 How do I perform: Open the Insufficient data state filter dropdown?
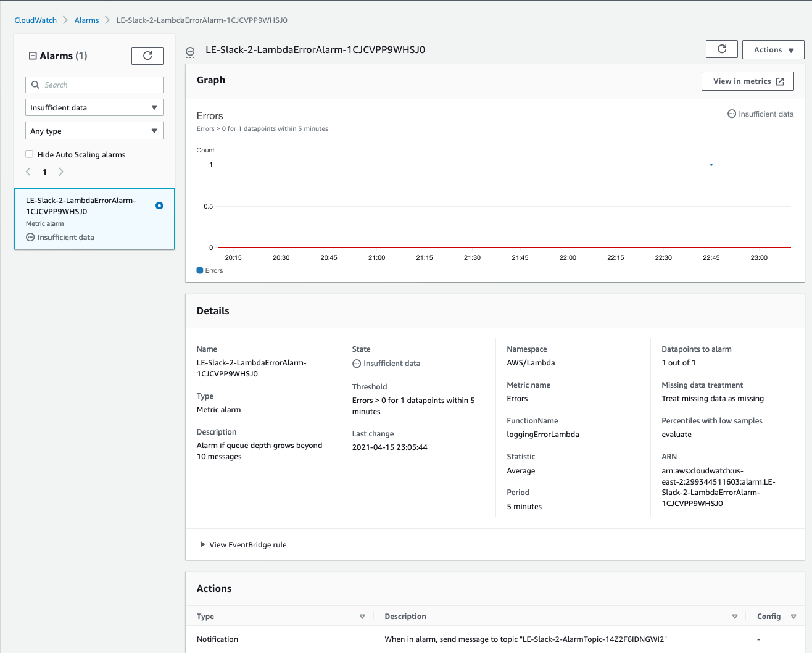pos(94,107)
